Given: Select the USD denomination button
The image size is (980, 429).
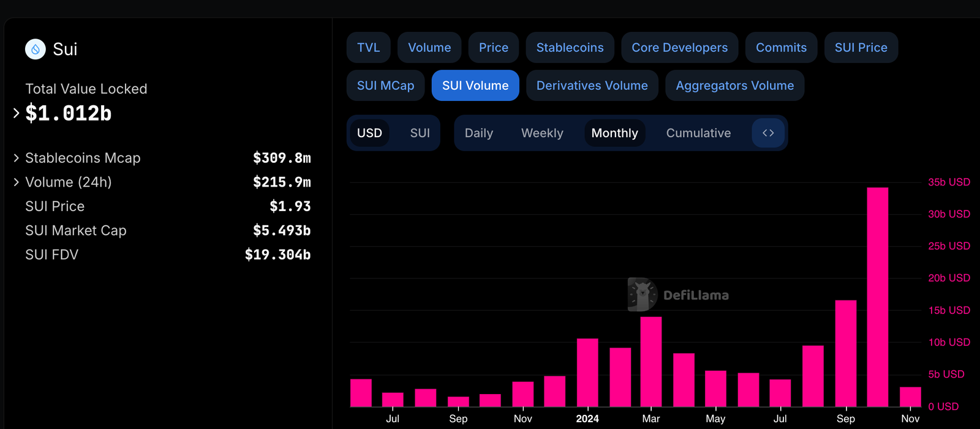Looking at the screenshot, I should click(369, 133).
